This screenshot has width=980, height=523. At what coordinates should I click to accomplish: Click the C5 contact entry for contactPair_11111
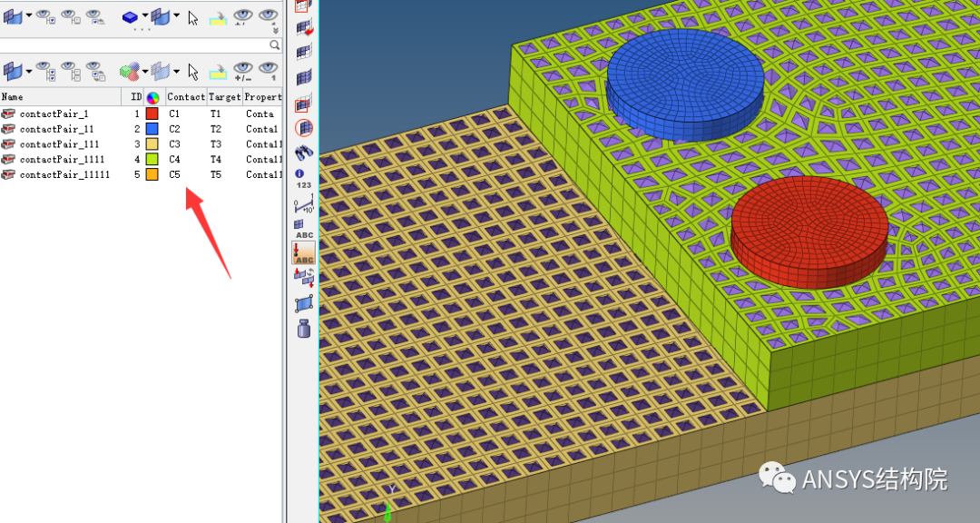click(x=174, y=174)
